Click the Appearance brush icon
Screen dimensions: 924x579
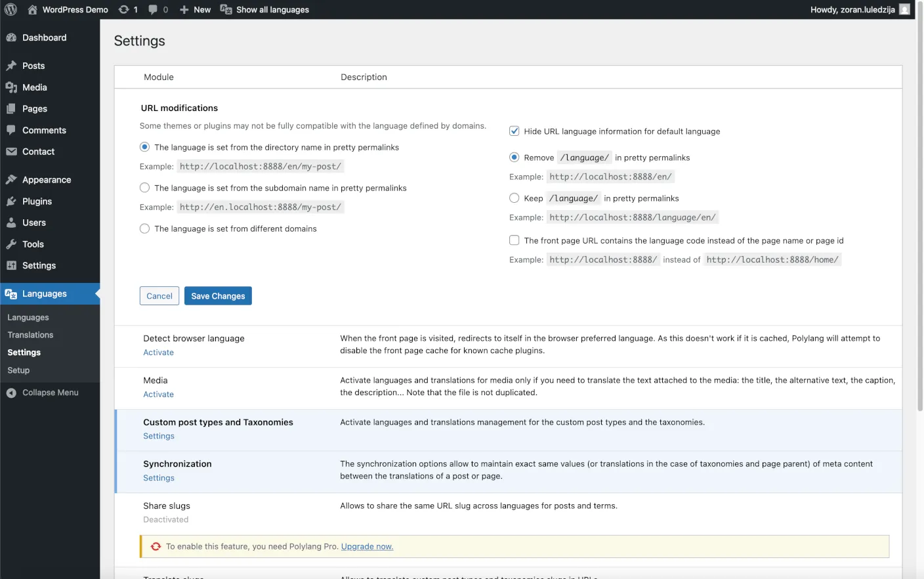[x=11, y=180]
